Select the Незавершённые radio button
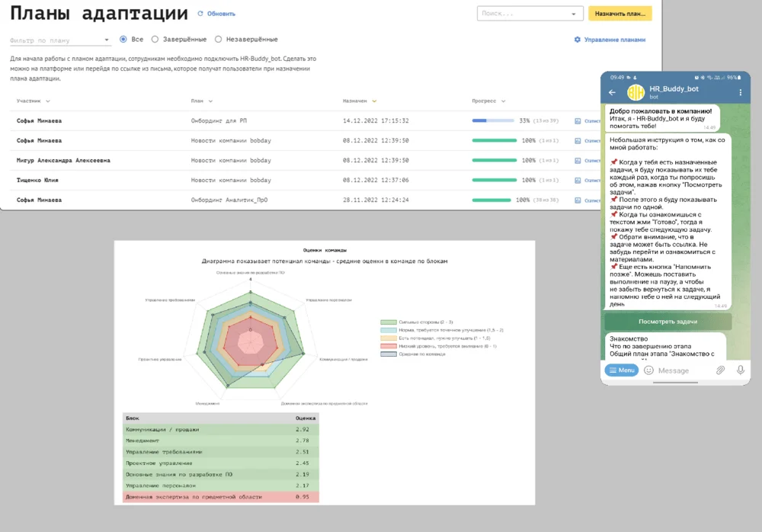 tap(219, 40)
